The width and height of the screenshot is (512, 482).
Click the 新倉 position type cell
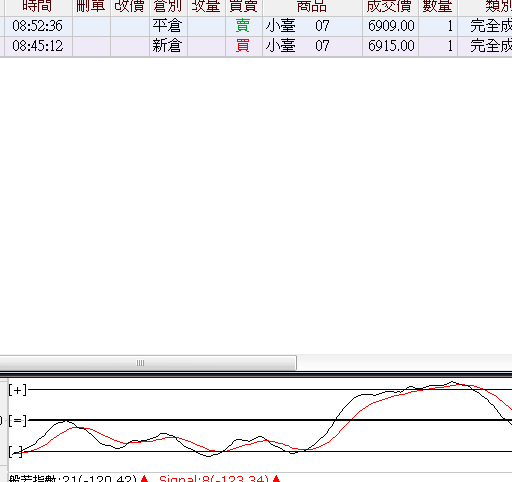point(168,46)
